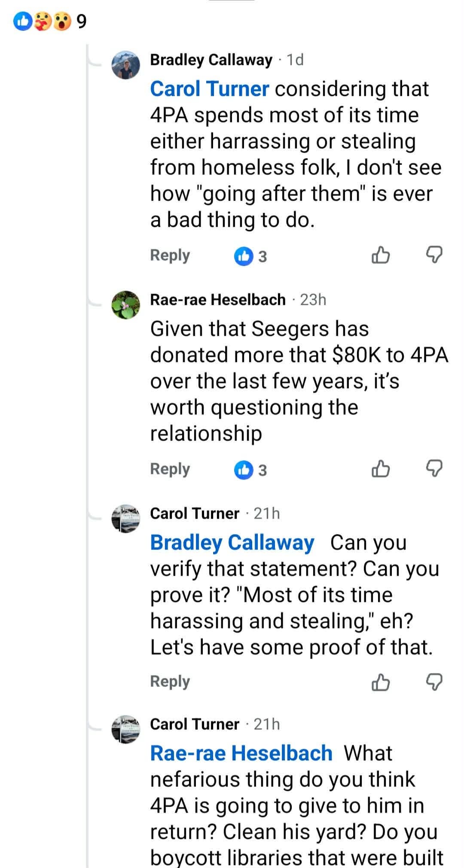Reply to Bradley Callaway's comment
Screen dimensions: 464x868
pyautogui.click(x=170, y=255)
